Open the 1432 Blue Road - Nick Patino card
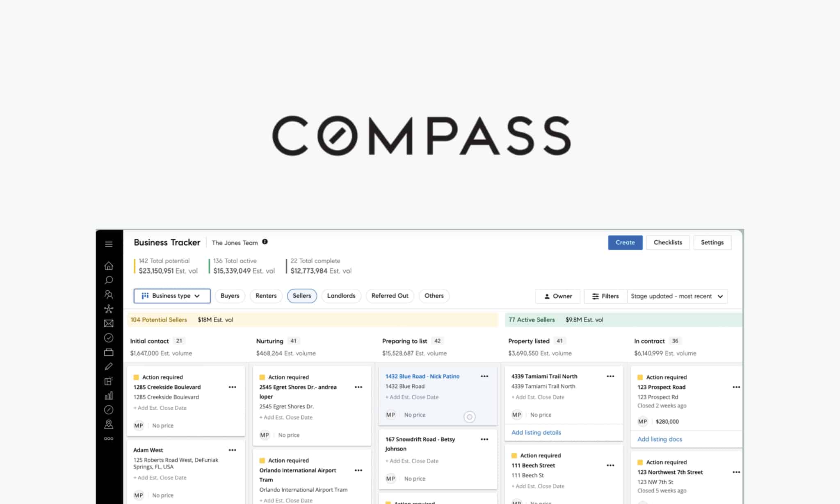The height and width of the screenshot is (504, 840). point(422,376)
